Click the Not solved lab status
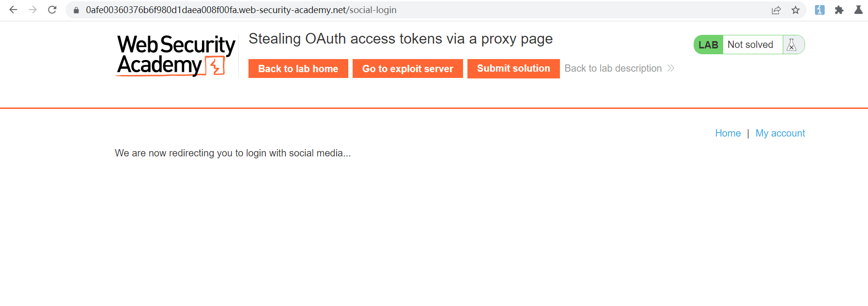The image size is (868, 306). (750, 45)
